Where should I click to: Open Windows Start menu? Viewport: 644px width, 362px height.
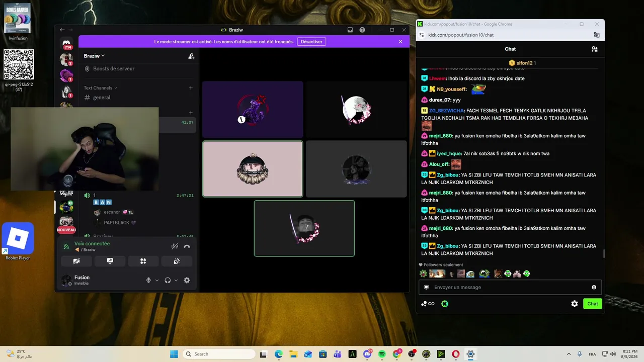pos(174,354)
